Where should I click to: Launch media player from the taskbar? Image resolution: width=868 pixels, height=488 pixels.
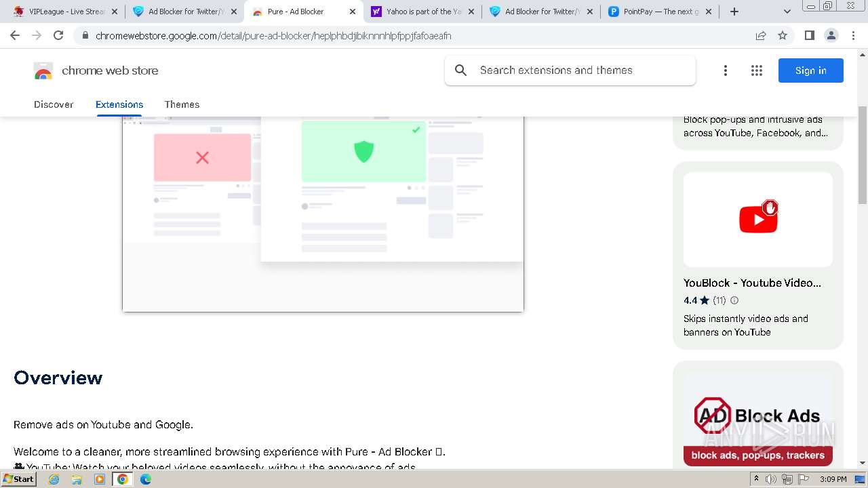click(100, 479)
